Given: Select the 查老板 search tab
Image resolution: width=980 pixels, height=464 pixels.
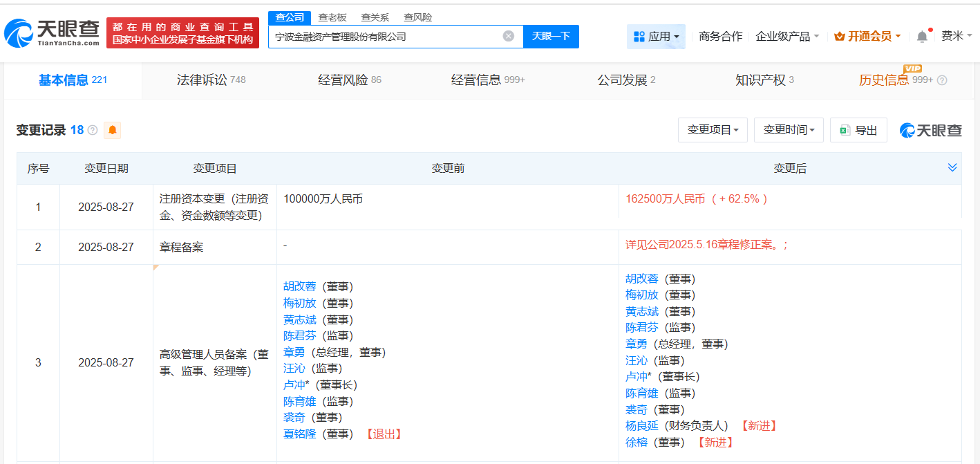Looking at the screenshot, I should pos(330,17).
